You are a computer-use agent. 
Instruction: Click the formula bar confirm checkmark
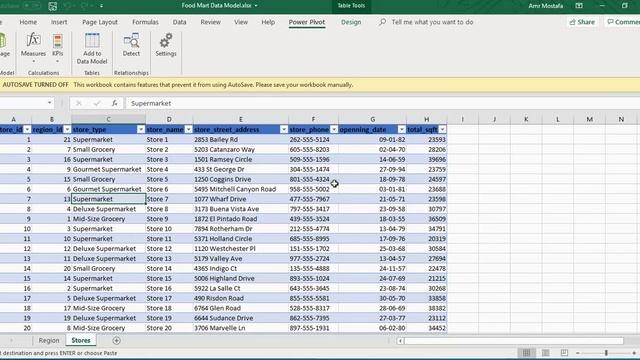pos(97,103)
